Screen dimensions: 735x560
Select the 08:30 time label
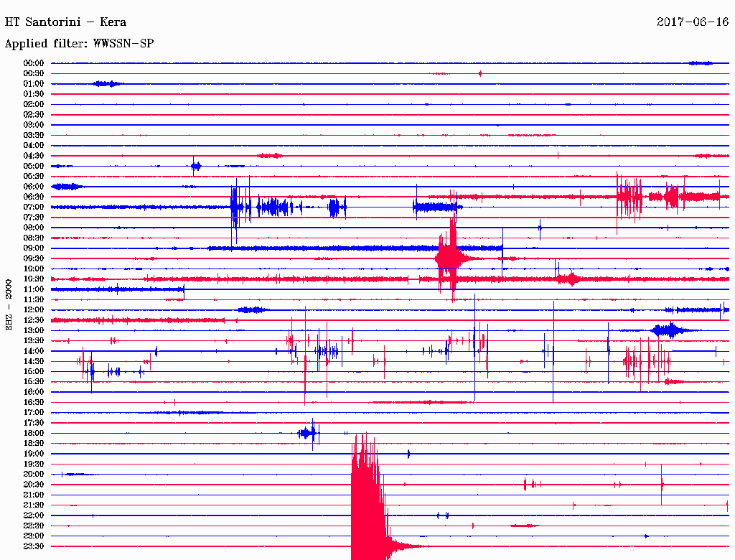click(34, 238)
